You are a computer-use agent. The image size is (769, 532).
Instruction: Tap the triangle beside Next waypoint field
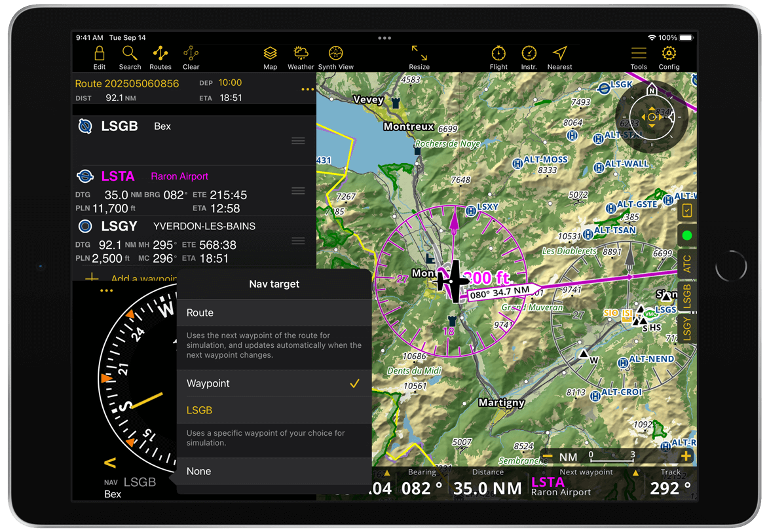(635, 472)
